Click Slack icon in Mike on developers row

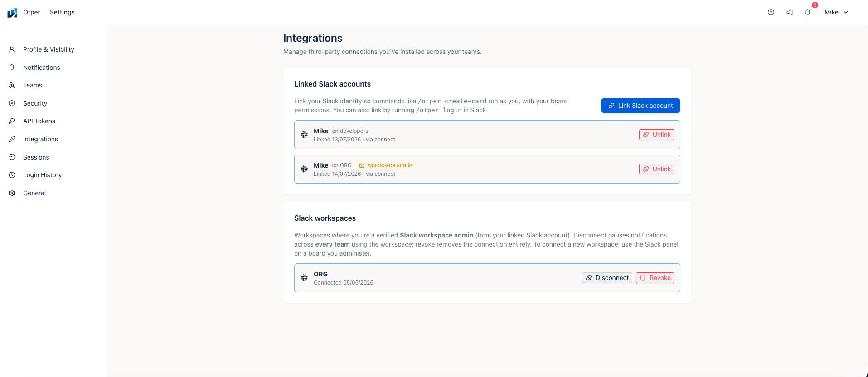pos(304,135)
